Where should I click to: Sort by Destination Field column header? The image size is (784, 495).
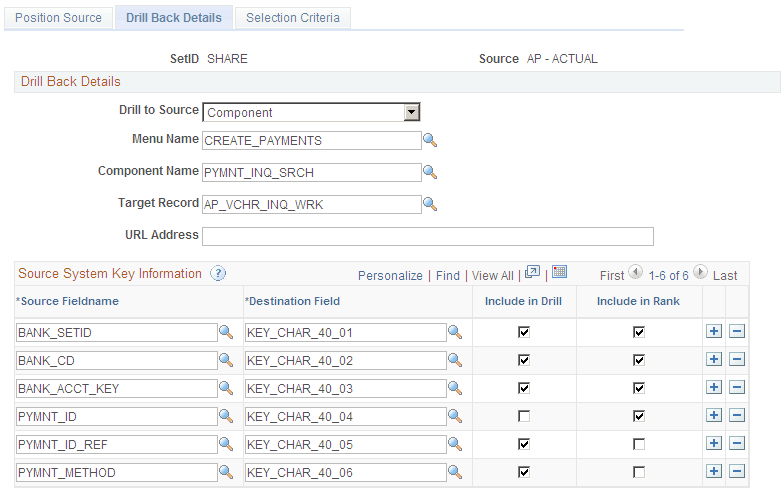(294, 301)
